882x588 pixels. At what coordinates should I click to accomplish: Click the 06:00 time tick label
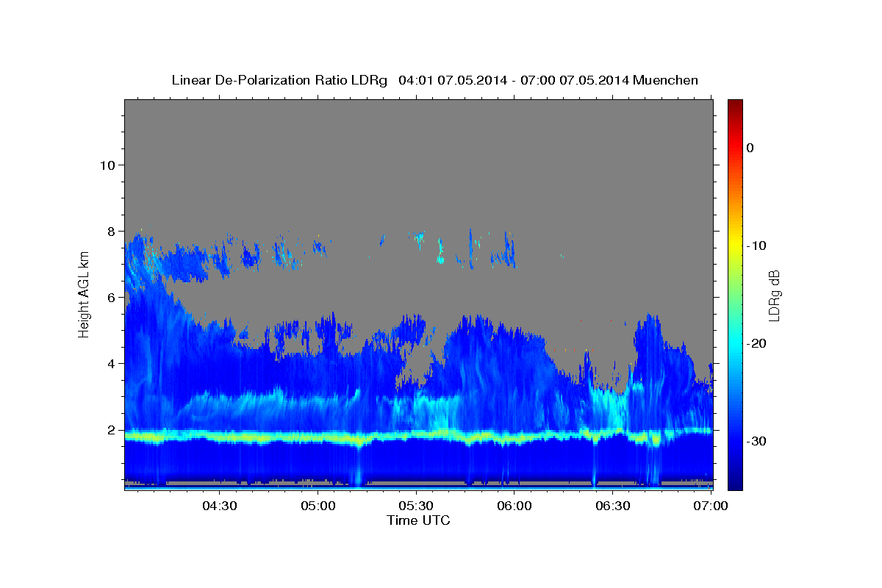click(514, 506)
